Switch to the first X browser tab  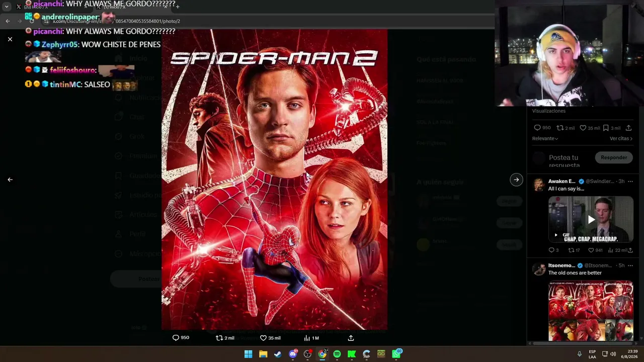coord(51,7)
